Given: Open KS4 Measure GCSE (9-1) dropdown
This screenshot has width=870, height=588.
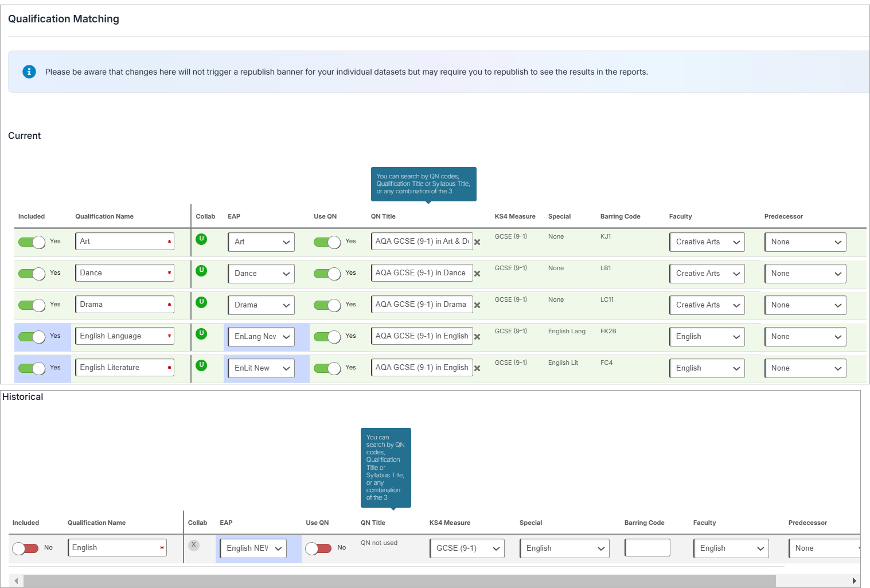Looking at the screenshot, I should tap(467, 548).
